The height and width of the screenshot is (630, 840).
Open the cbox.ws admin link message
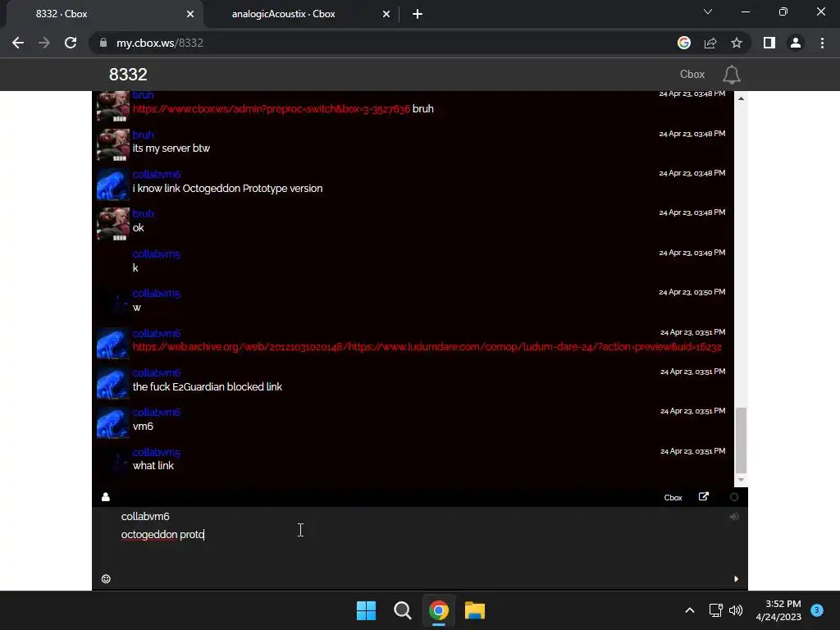pyautogui.click(x=271, y=109)
